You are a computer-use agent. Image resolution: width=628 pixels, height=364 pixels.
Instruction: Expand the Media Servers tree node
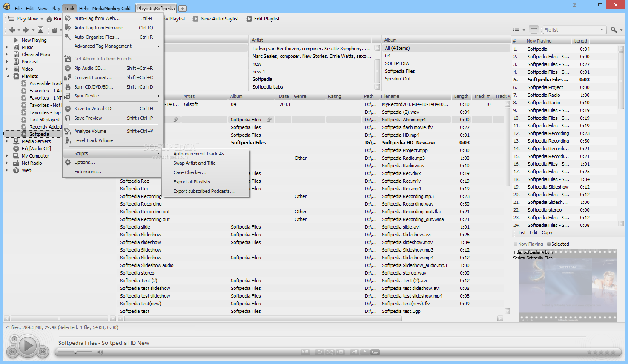(x=7, y=141)
